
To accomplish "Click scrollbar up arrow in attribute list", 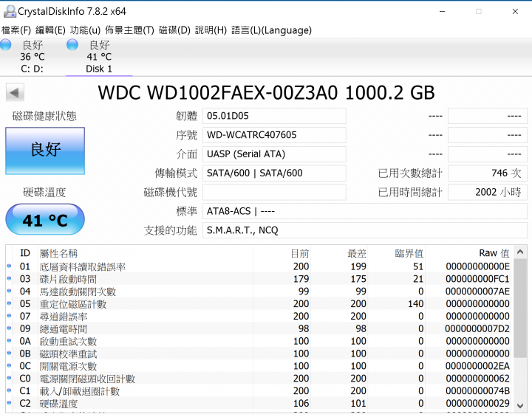I will point(520,252).
